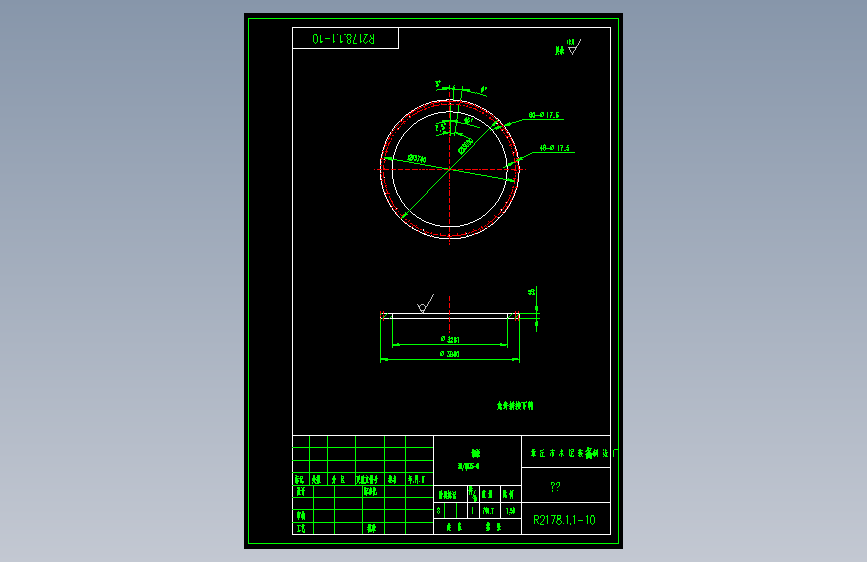Select the rotated R2178.1.1-10 label at sheet top
This screenshot has width=867, height=562.
pos(343,39)
